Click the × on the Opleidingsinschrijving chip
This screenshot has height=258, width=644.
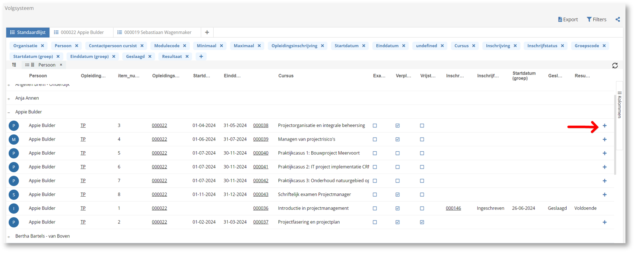pyautogui.click(x=322, y=46)
